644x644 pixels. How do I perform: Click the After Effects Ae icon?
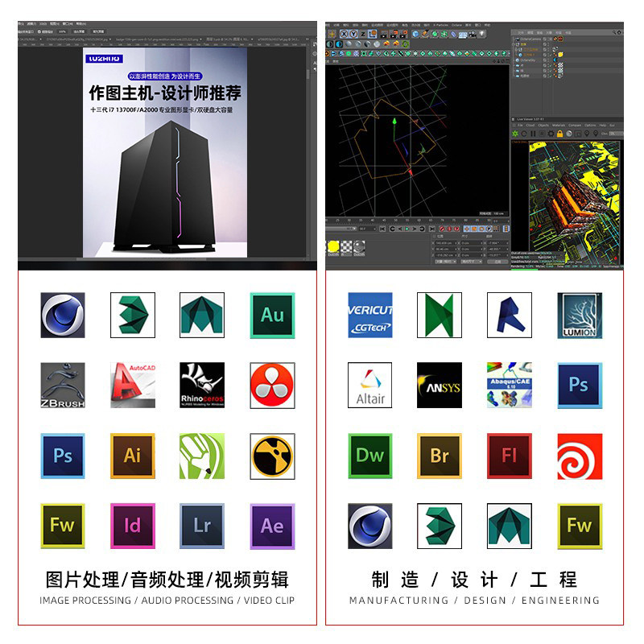(272, 526)
